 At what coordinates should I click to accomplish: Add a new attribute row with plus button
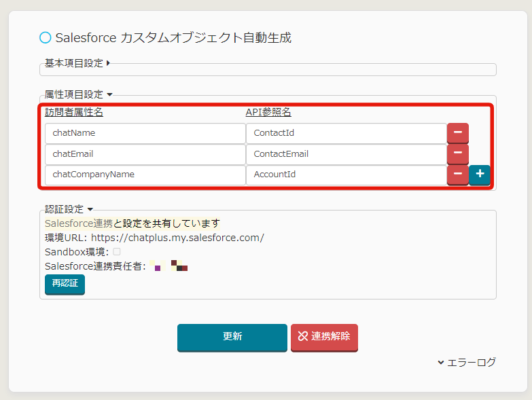480,175
